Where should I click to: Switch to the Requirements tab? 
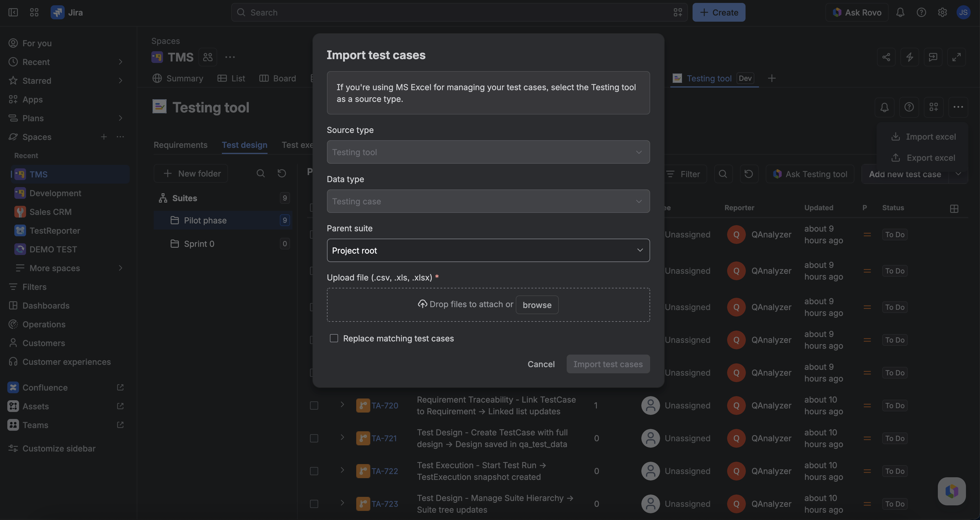pyautogui.click(x=180, y=145)
